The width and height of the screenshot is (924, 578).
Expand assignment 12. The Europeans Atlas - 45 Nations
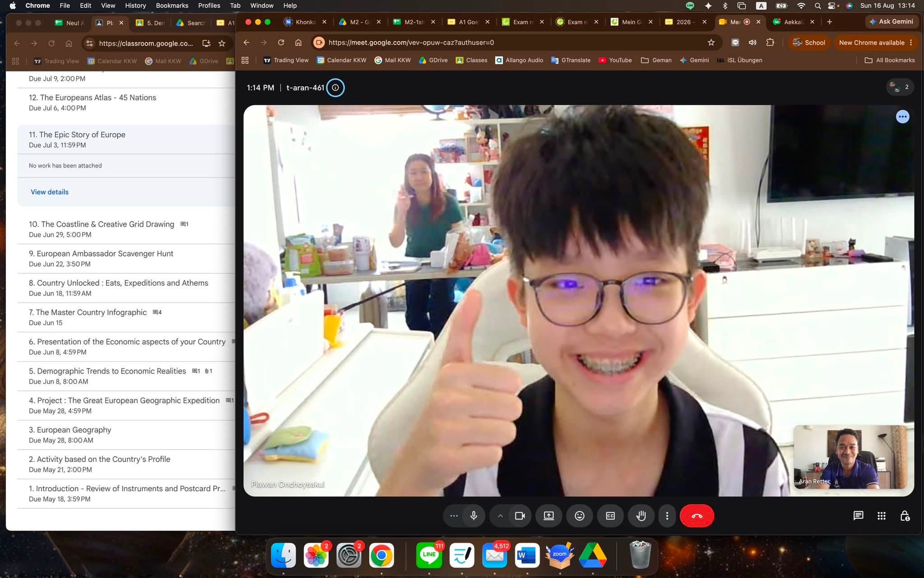126,103
